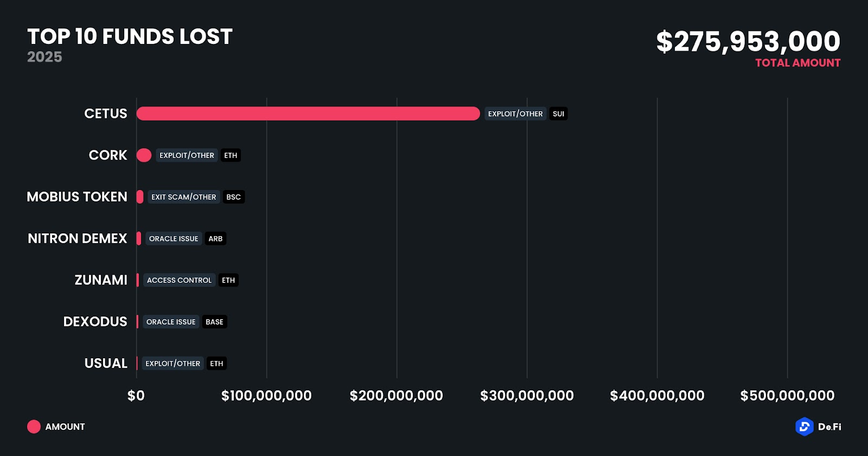Click the Cetus red bar
The width and height of the screenshot is (868, 456).
[308, 113]
